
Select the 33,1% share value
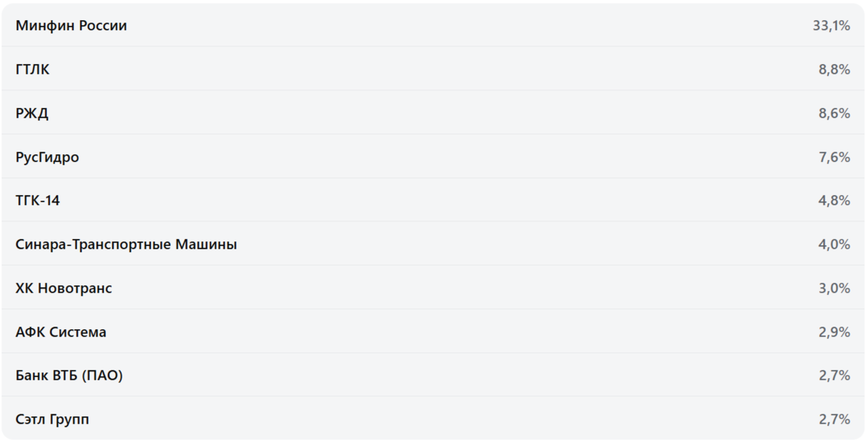(x=831, y=26)
